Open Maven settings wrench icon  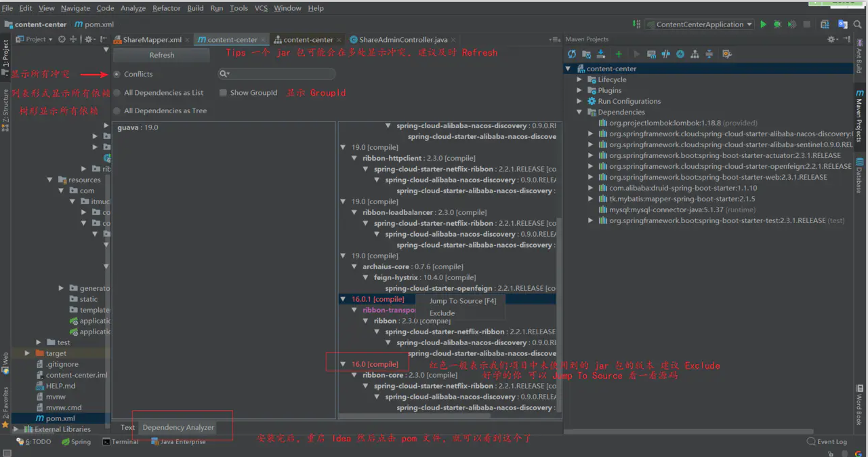tap(727, 54)
